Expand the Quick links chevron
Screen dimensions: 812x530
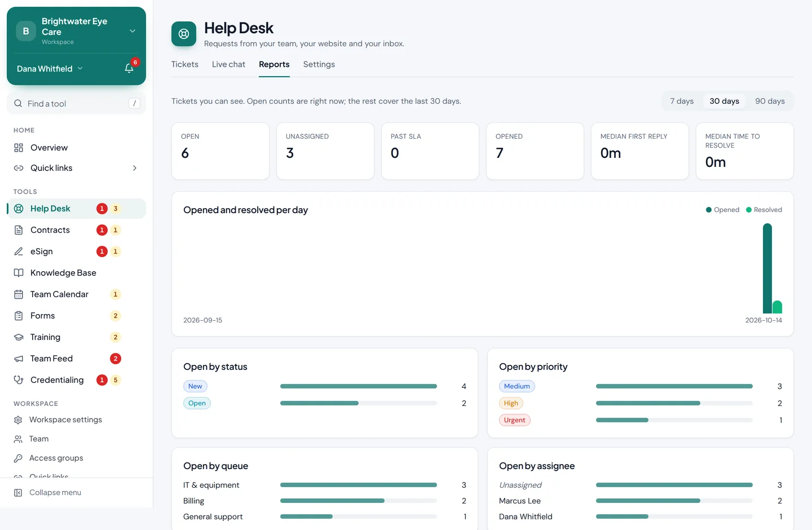point(135,168)
